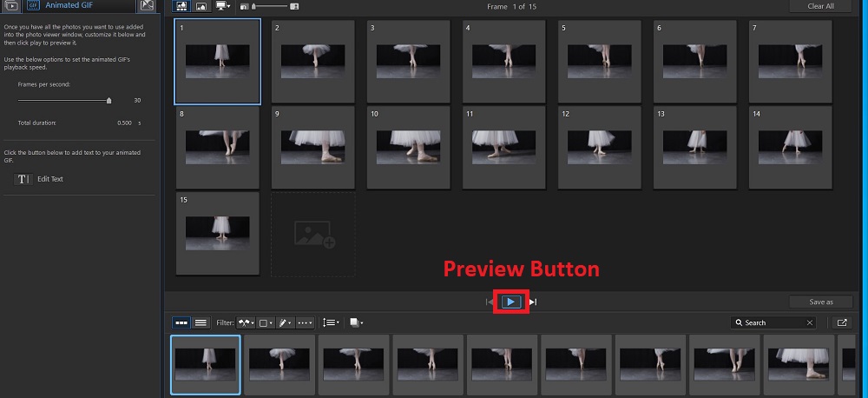This screenshot has height=398, width=868.
Task: Select frame 15 in the viewer
Action: click(x=218, y=234)
